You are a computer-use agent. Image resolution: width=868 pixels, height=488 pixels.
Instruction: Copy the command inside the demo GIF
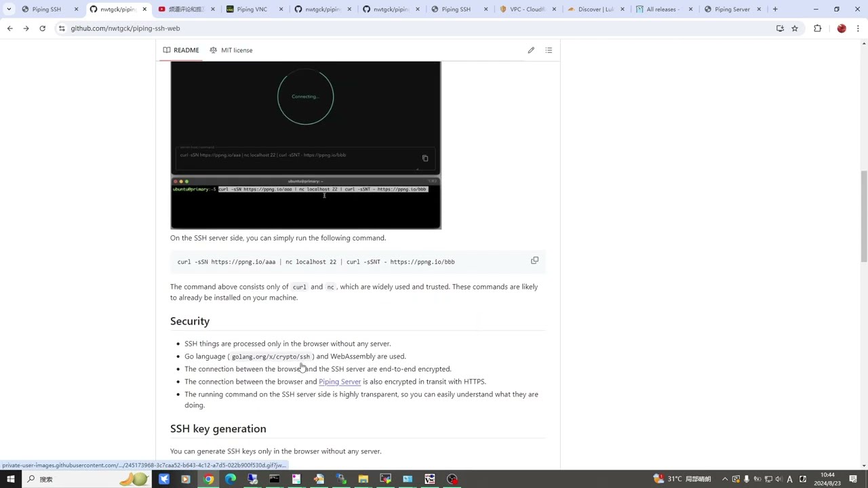coord(425,159)
